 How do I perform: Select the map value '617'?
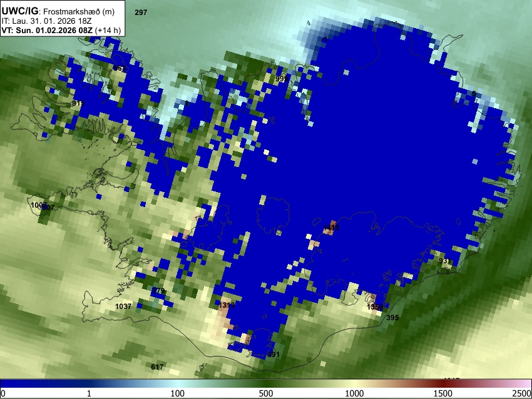[157, 367]
